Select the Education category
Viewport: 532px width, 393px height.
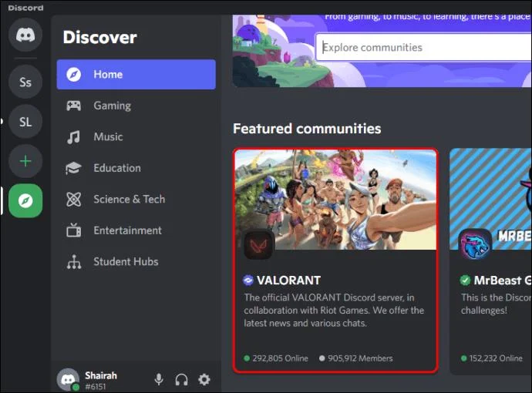click(136, 168)
